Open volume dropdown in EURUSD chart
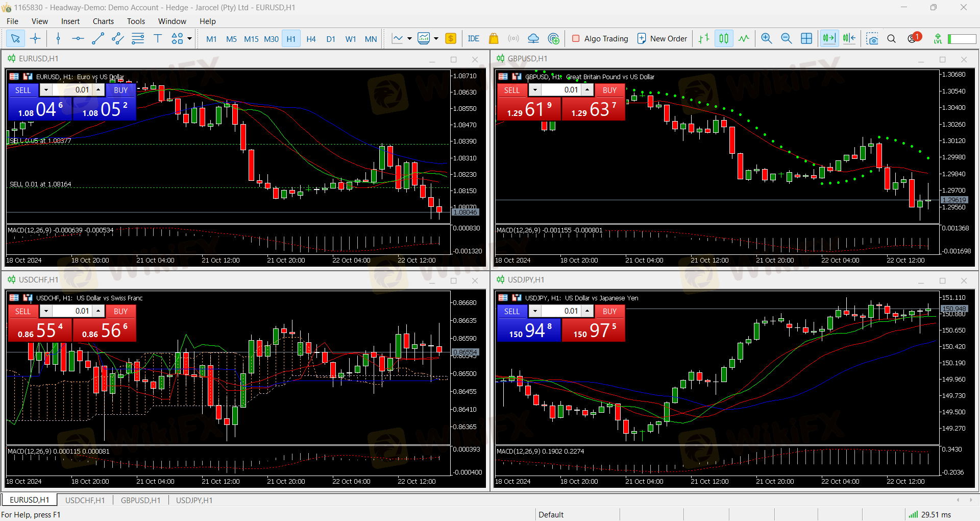The image size is (980, 521). click(x=46, y=90)
